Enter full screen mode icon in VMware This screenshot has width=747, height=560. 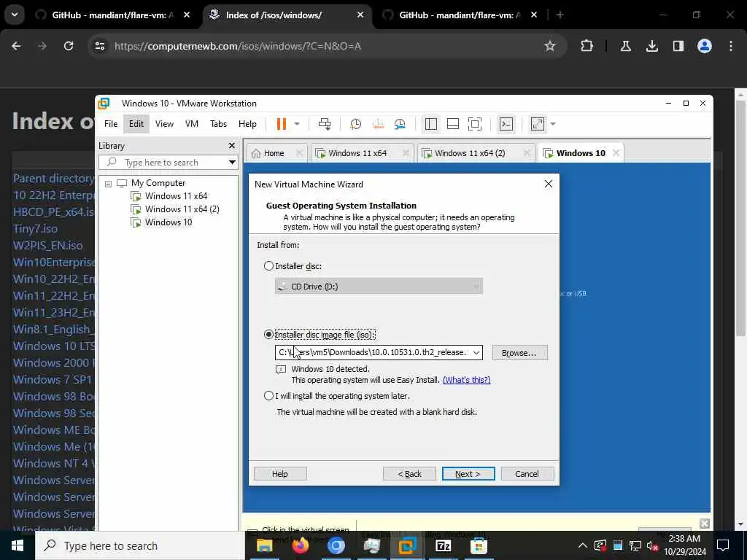pos(475,124)
